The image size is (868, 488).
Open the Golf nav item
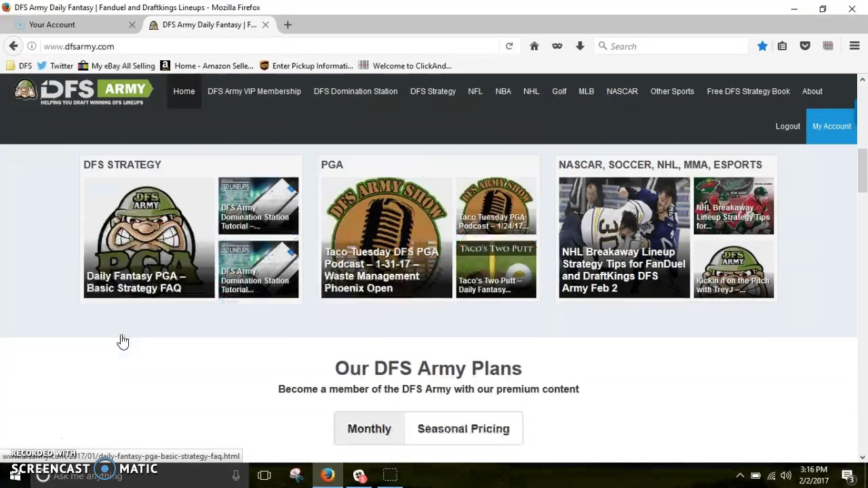pyautogui.click(x=559, y=91)
